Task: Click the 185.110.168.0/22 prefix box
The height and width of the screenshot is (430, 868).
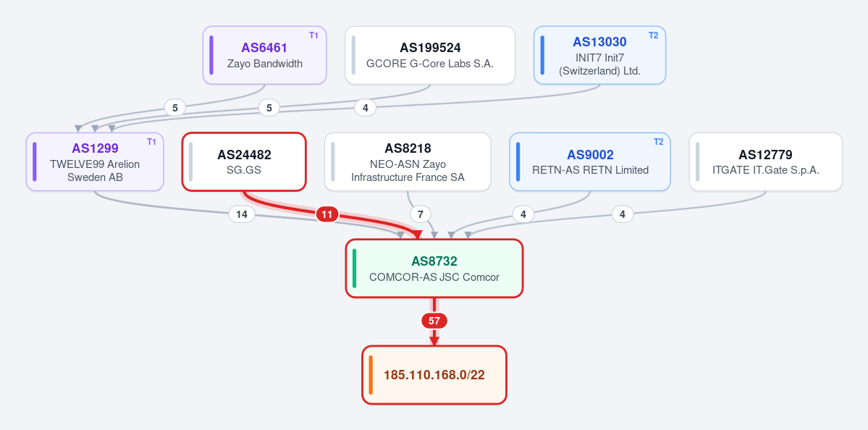Action: coord(434,375)
